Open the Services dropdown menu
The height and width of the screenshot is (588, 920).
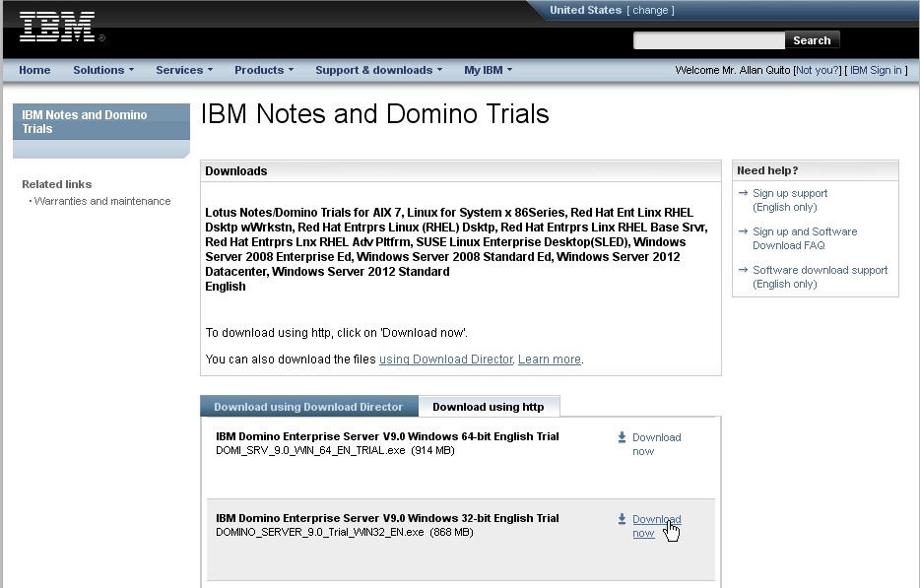tap(184, 70)
